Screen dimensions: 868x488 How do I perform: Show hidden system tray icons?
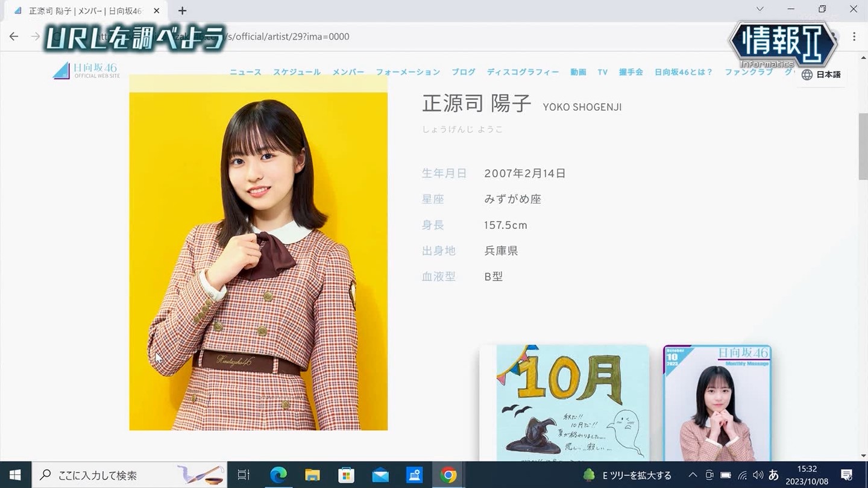click(693, 475)
